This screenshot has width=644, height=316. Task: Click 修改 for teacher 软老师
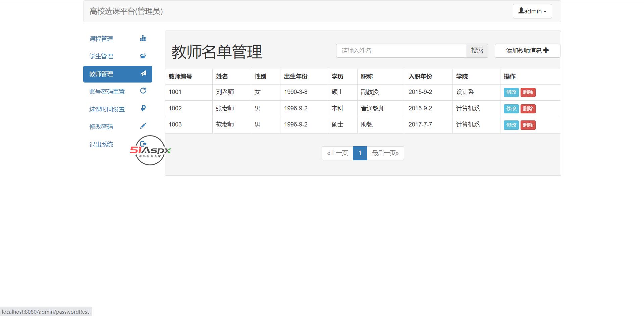[511, 125]
